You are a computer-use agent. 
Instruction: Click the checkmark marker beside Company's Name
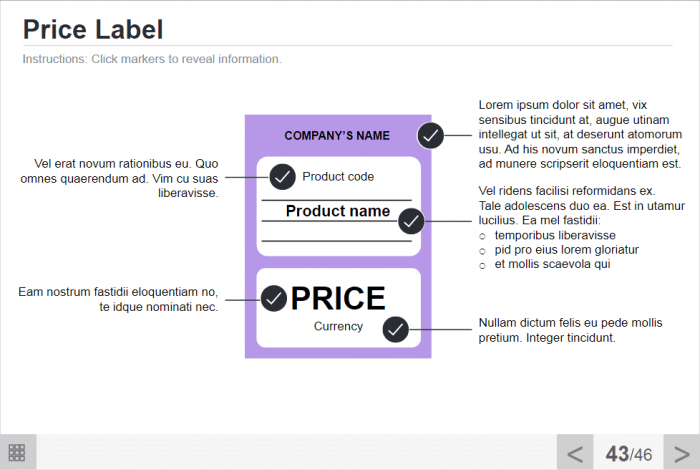431,135
